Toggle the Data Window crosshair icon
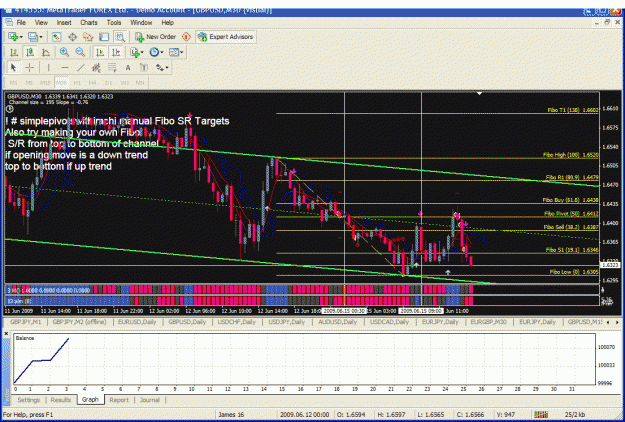The height and width of the screenshot is (422, 625). (x=73, y=37)
